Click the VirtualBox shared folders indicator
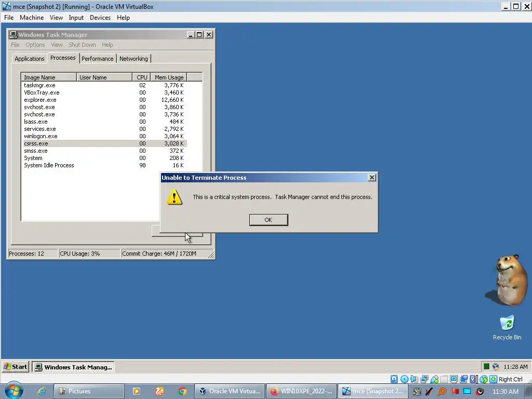 coord(444,379)
